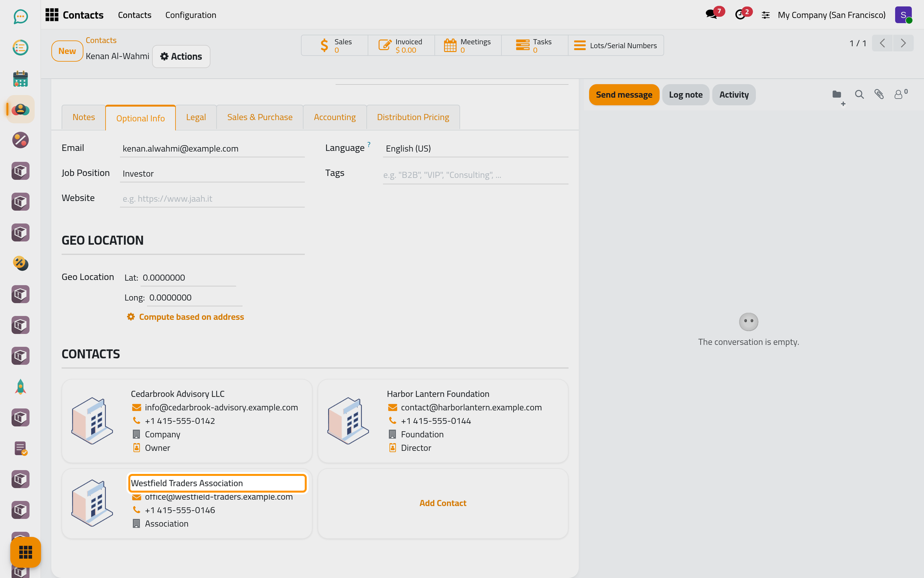This screenshot has width=924, height=578.
Task: Open the rocket app in sidebar
Action: [20, 387]
